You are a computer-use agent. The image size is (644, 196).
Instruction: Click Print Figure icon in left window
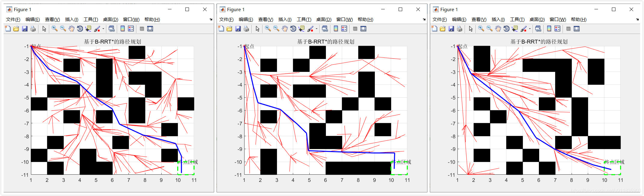click(33, 29)
